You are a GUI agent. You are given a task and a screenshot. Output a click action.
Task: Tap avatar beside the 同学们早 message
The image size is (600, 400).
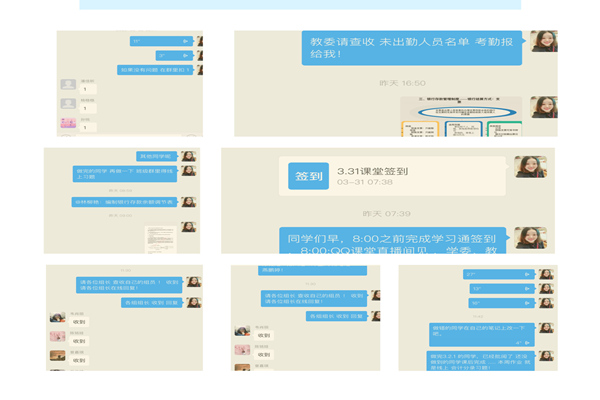[x=530, y=237]
